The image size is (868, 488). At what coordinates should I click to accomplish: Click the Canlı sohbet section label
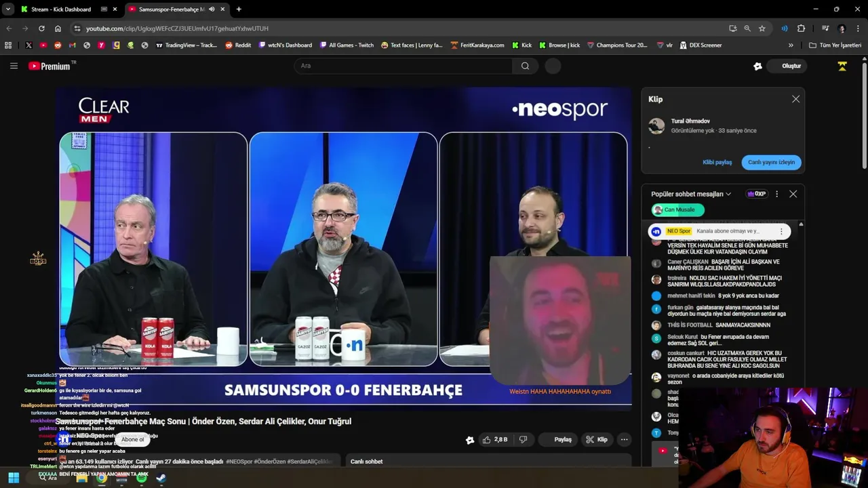[x=366, y=462]
